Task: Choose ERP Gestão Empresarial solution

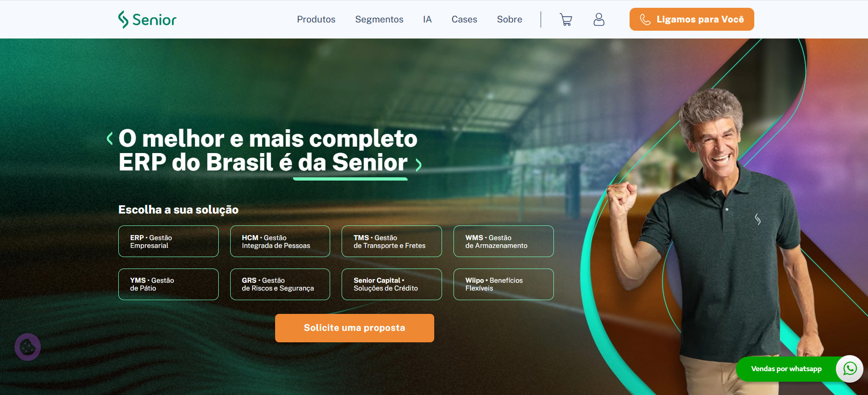Action: click(x=168, y=241)
